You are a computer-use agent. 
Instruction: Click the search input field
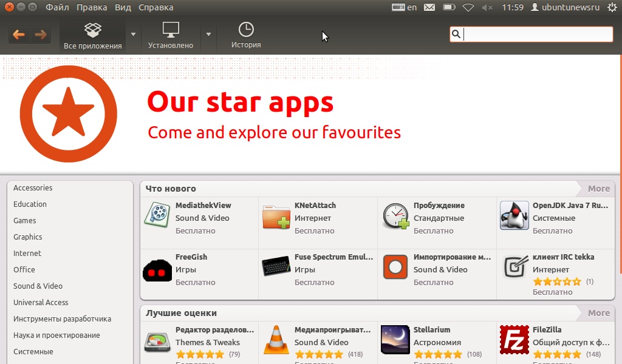point(531,34)
